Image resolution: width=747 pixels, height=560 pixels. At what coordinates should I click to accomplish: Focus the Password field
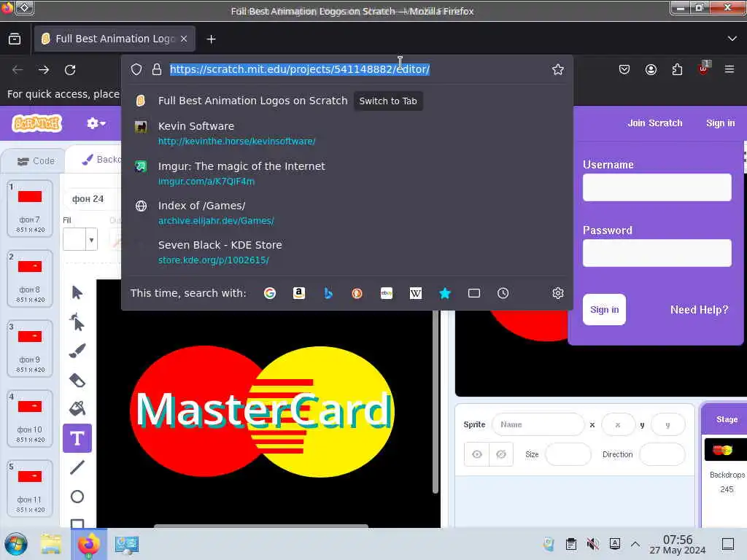pyautogui.click(x=657, y=253)
